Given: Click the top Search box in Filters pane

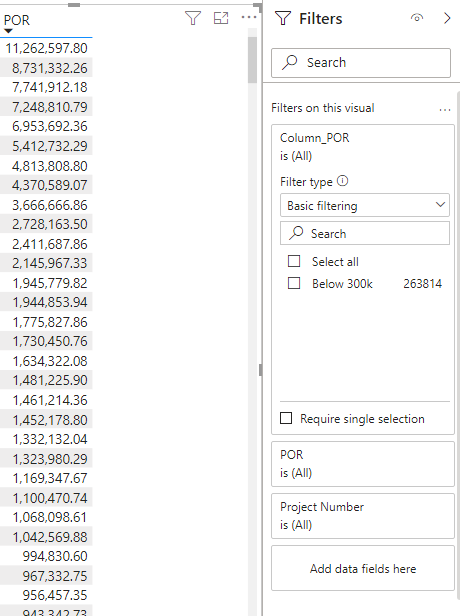Looking at the screenshot, I should [361, 63].
